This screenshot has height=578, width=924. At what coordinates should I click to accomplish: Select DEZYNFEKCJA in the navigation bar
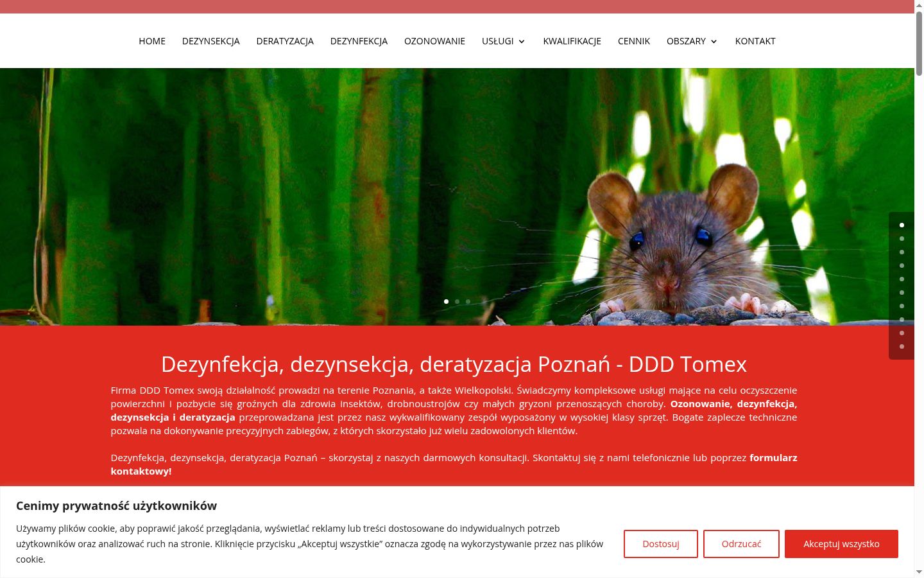(x=359, y=41)
